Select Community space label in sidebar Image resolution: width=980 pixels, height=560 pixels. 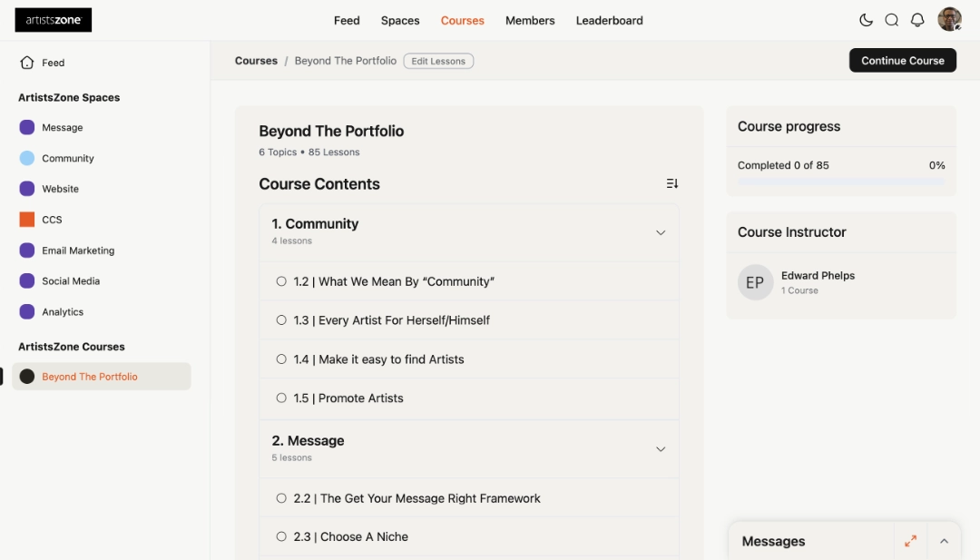pos(67,158)
